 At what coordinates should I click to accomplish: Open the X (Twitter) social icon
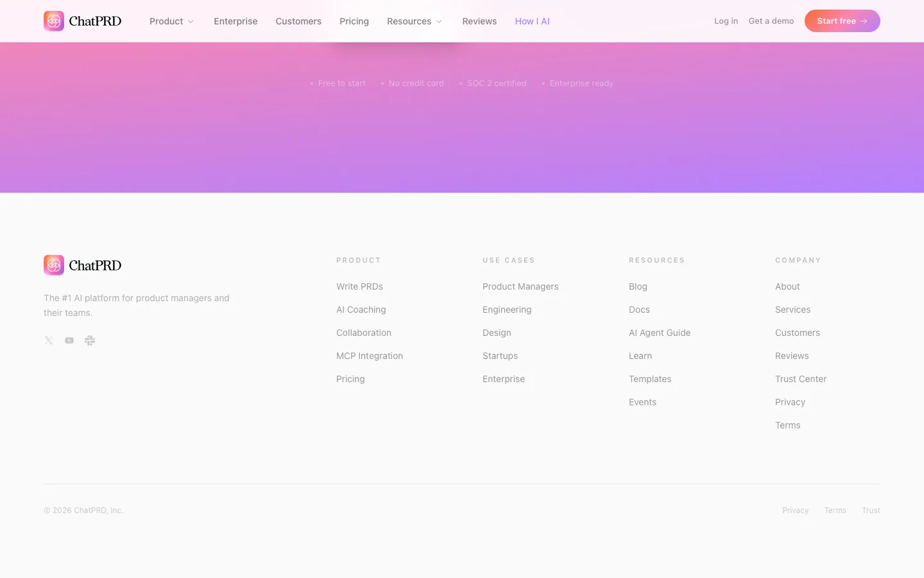point(49,340)
